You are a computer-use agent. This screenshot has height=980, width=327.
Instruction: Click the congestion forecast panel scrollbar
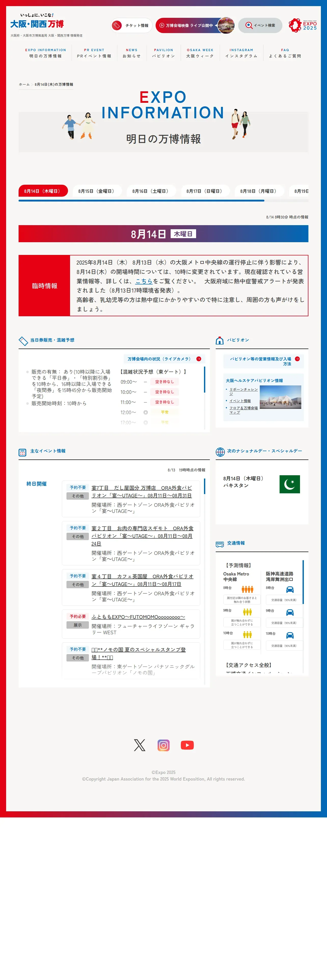click(x=205, y=379)
